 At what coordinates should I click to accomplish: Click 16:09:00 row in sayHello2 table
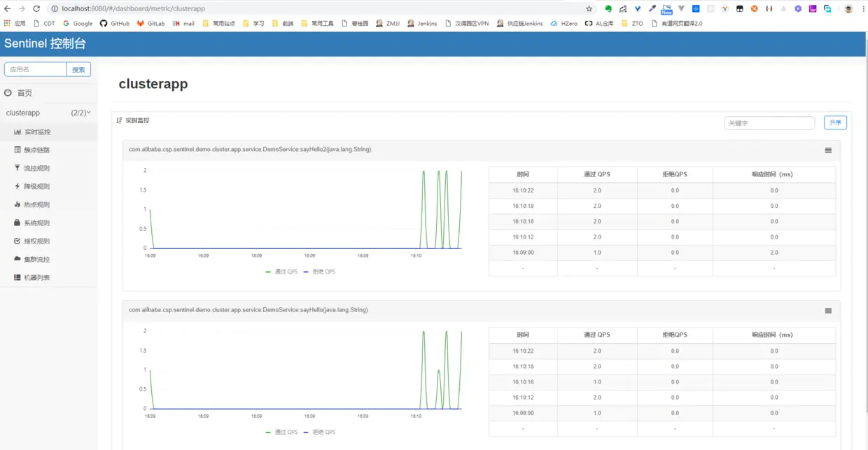pos(662,252)
